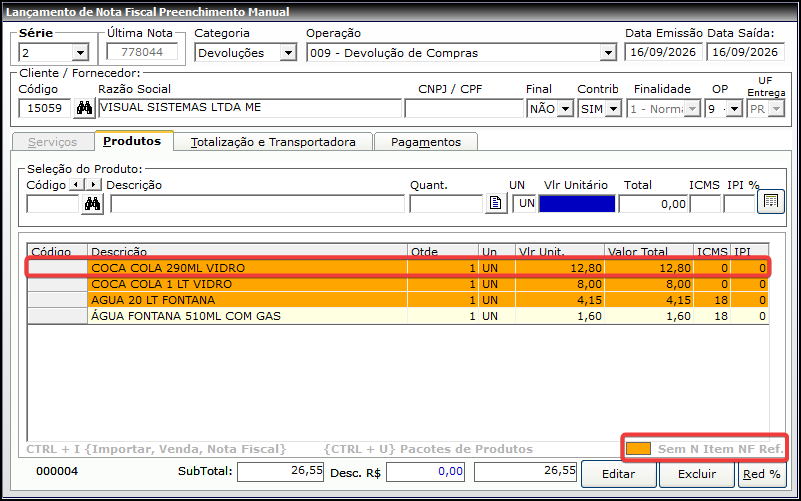Click the CNPJ / CPF field

(464, 108)
